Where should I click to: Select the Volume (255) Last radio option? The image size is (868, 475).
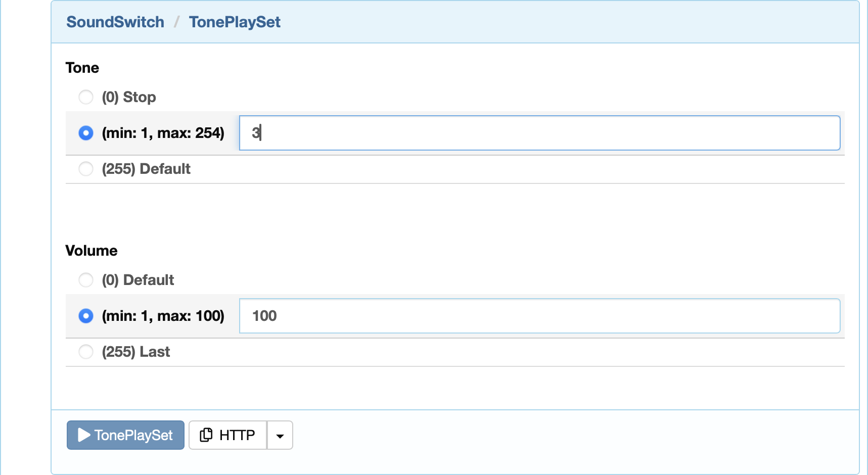(86, 352)
